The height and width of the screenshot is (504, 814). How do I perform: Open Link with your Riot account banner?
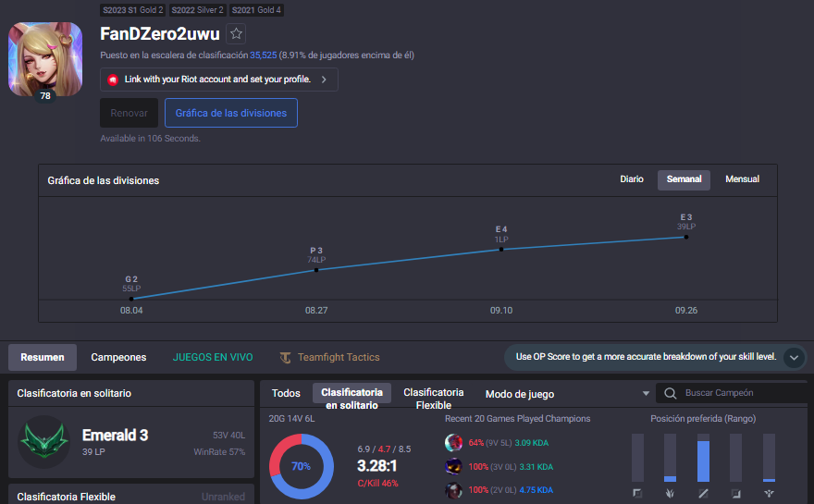[219, 80]
